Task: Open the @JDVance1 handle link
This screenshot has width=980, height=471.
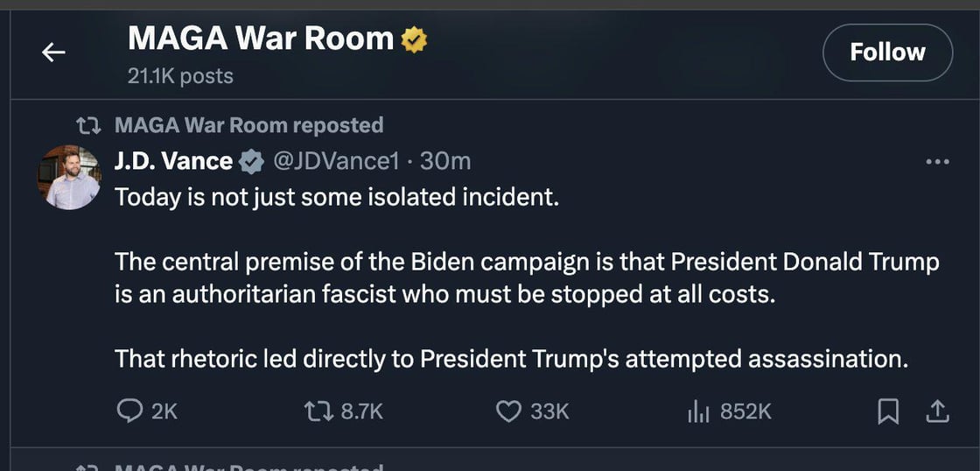Action: [337, 162]
